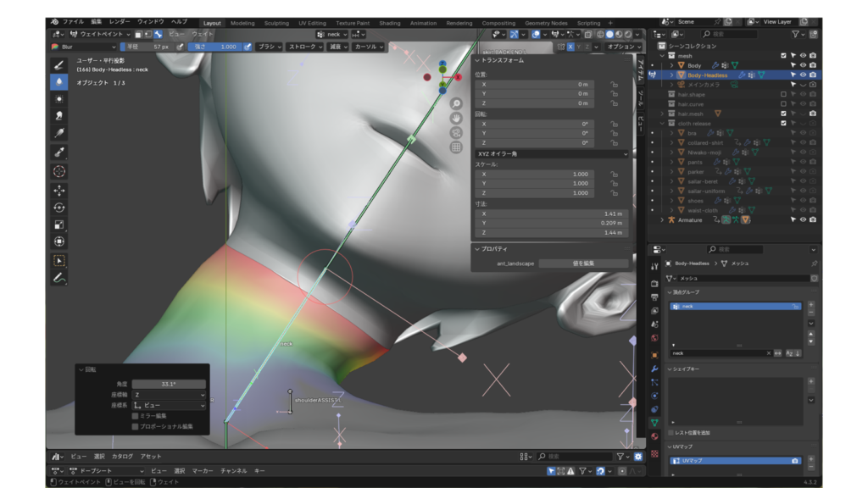This screenshot has height=488, width=868.
Task: Select the Draw brush tool
Action: pyautogui.click(x=59, y=64)
